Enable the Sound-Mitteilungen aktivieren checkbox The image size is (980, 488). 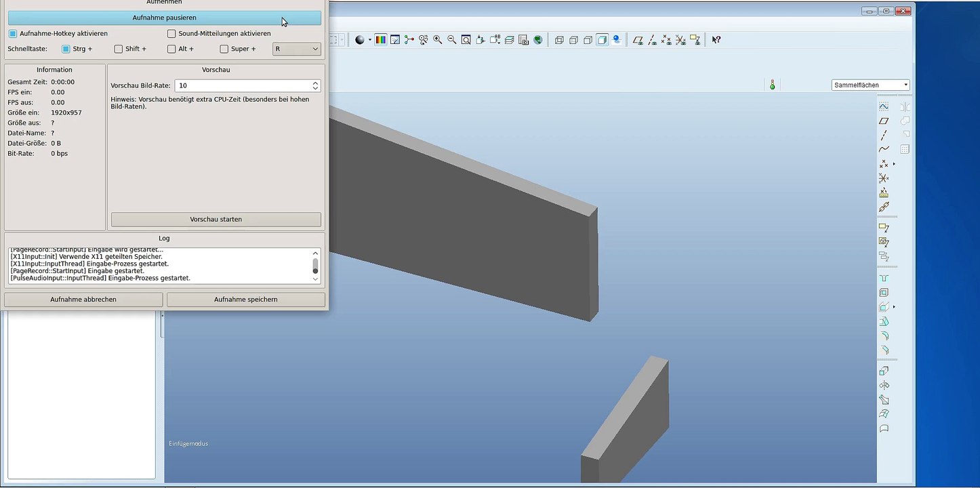[171, 33]
